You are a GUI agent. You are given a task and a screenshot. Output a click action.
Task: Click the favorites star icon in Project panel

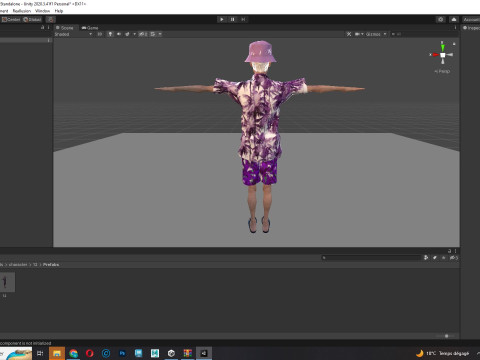[x=443, y=257]
